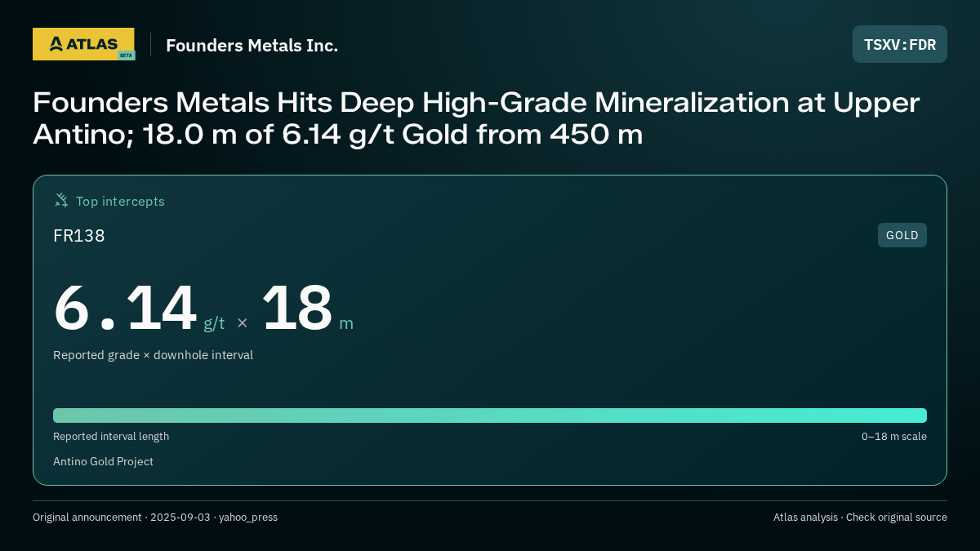The height and width of the screenshot is (551, 980).
Task: Click the interval value '18'
Action: pos(297,308)
